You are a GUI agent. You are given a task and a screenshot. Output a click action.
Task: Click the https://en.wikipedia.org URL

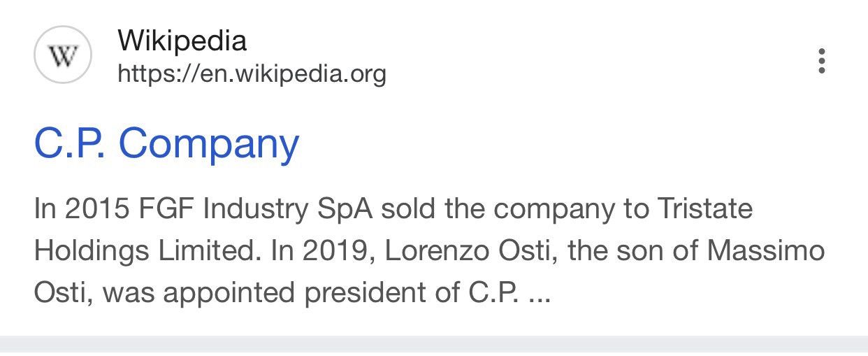252,73
